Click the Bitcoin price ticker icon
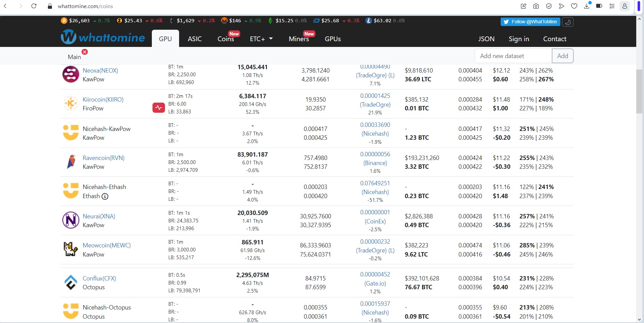 64,21
